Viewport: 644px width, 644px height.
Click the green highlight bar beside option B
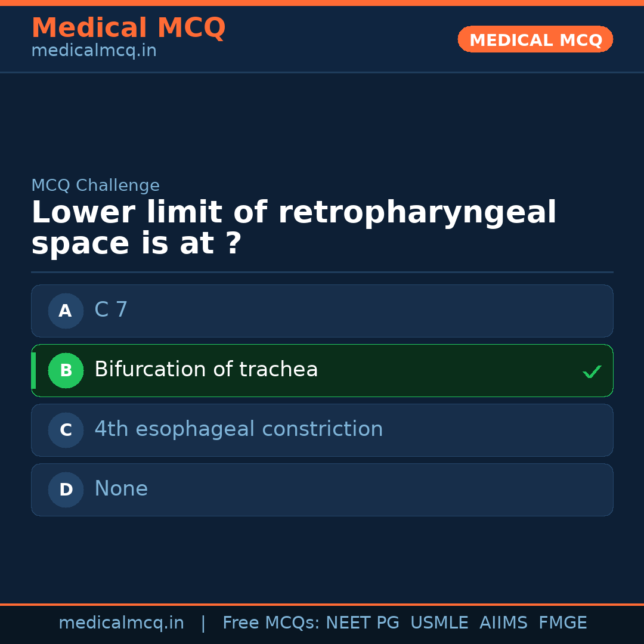(x=33, y=370)
